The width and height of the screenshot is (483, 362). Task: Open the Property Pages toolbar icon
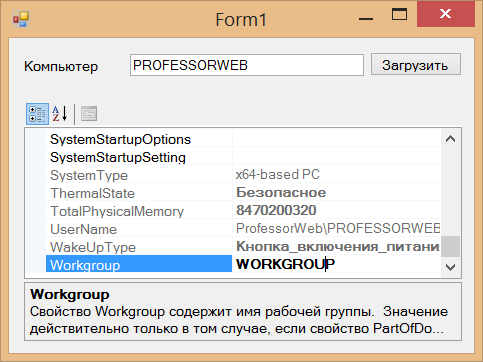(x=89, y=114)
